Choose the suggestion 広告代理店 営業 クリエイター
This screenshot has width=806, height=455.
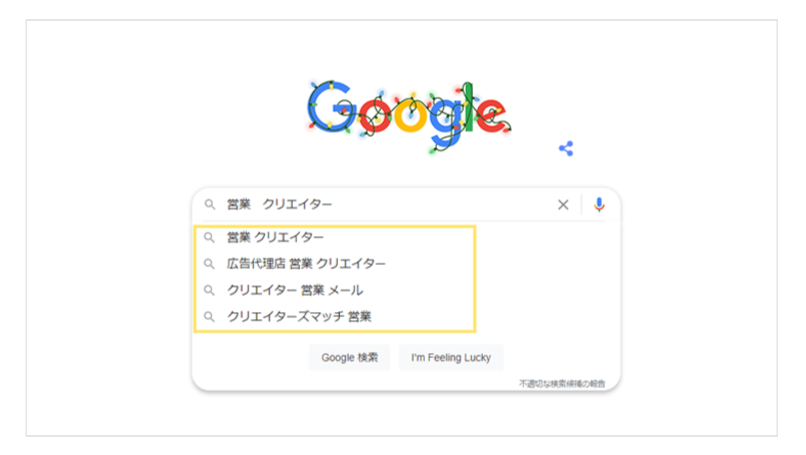pyautogui.click(x=306, y=264)
